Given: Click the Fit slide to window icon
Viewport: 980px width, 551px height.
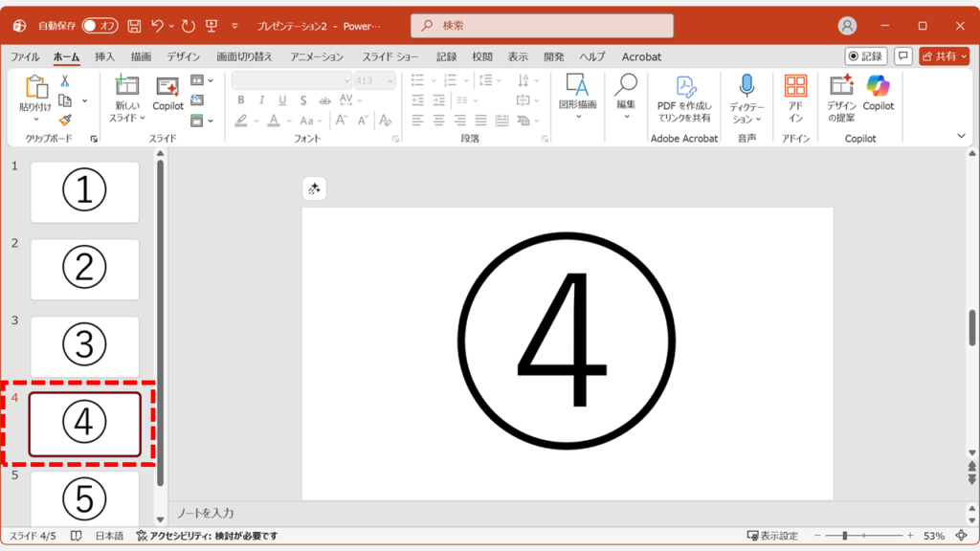Looking at the screenshot, I should point(962,536).
